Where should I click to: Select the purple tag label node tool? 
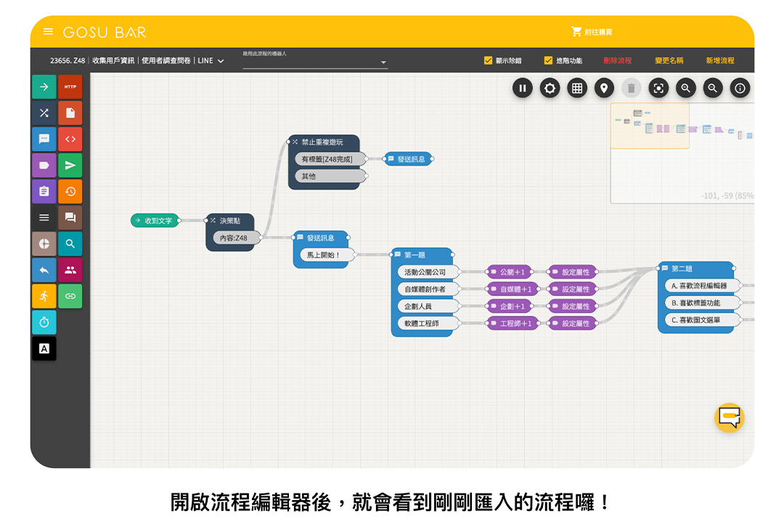click(x=44, y=165)
